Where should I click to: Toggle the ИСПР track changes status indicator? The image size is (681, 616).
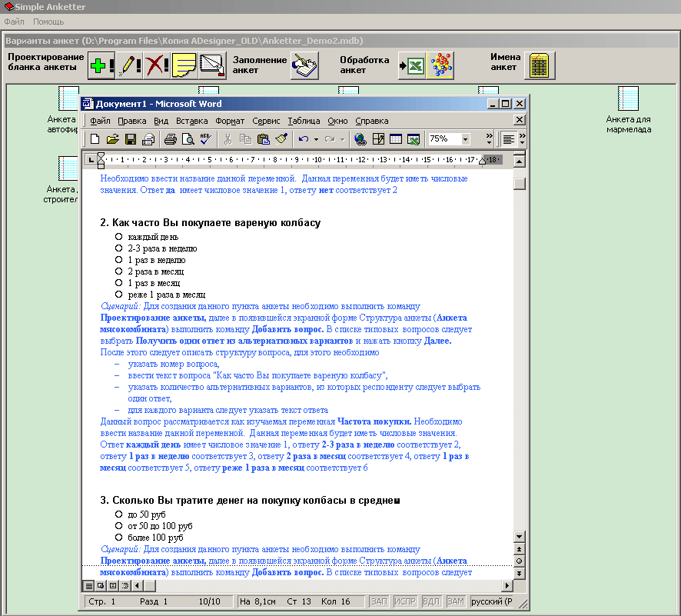point(405,601)
